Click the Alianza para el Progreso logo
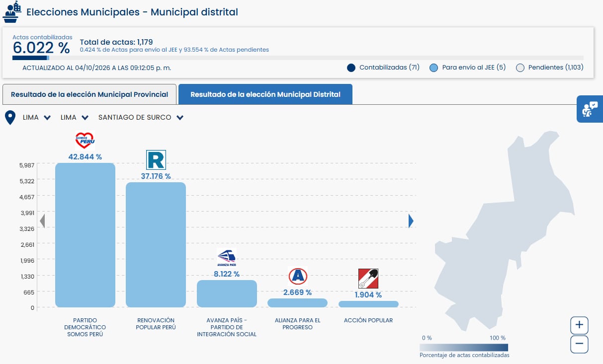 tap(298, 276)
